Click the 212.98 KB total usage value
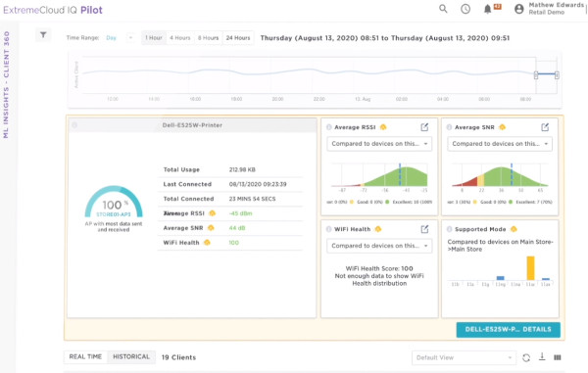Screen dimensions: 588x373 pyautogui.click(x=242, y=169)
